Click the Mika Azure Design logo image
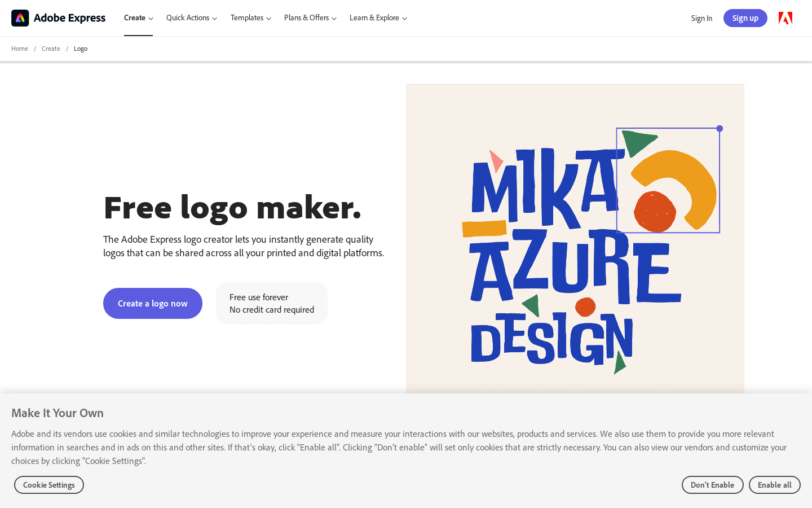Image resolution: width=812 pixels, height=508 pixels. click(575, 240)
